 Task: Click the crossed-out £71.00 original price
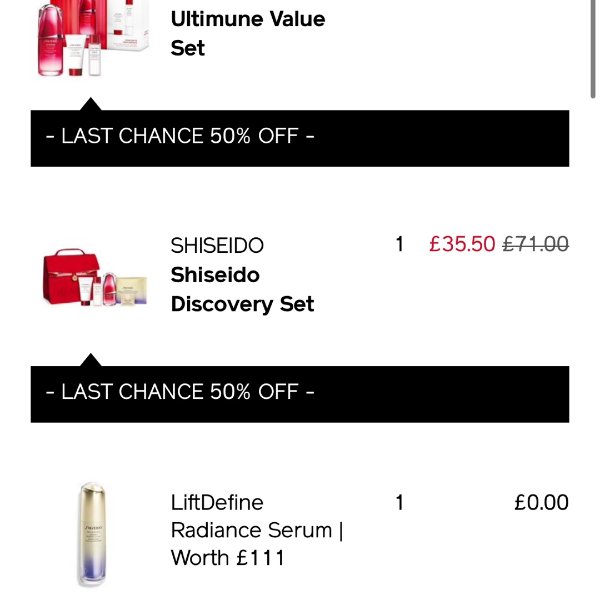coord(536,245)
